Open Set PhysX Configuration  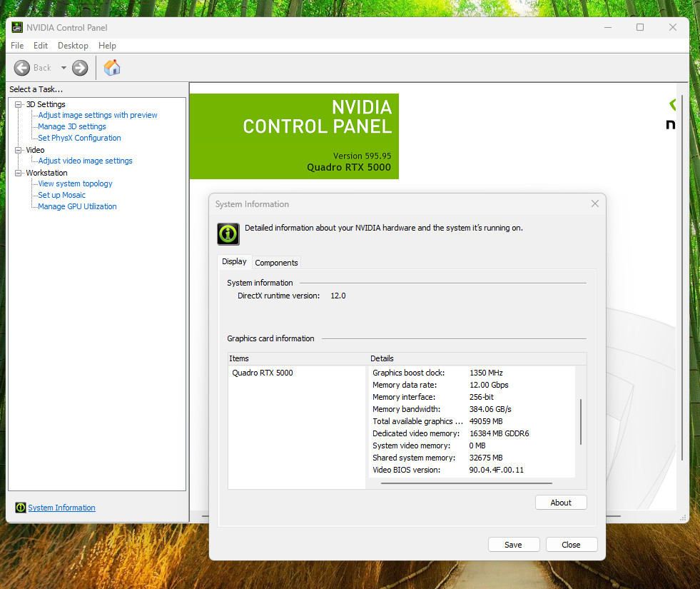(x=79, y=138)
